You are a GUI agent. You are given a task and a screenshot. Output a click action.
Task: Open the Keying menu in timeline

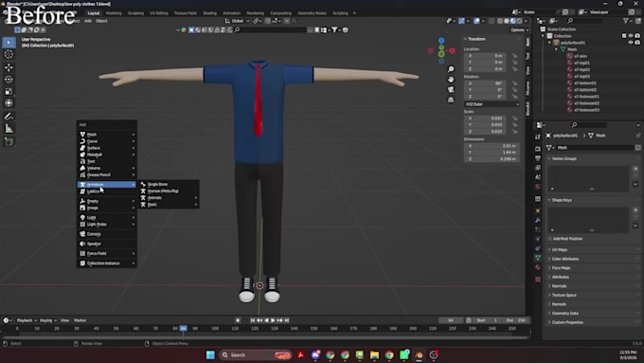47,320
